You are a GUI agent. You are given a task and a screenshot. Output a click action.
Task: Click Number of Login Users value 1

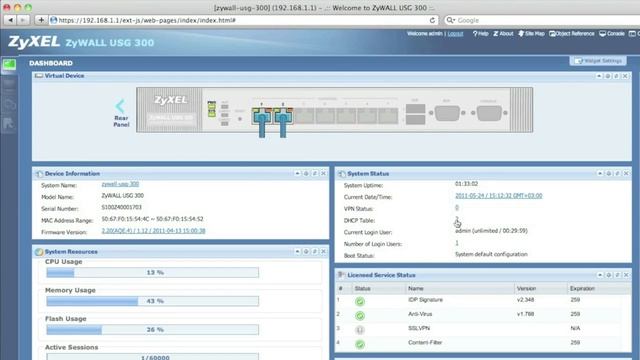[457, 243]
